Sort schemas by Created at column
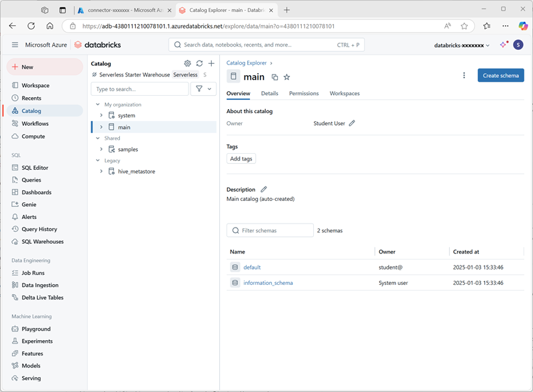This screenshot has height=392, width=533. [x=466, y=252]
